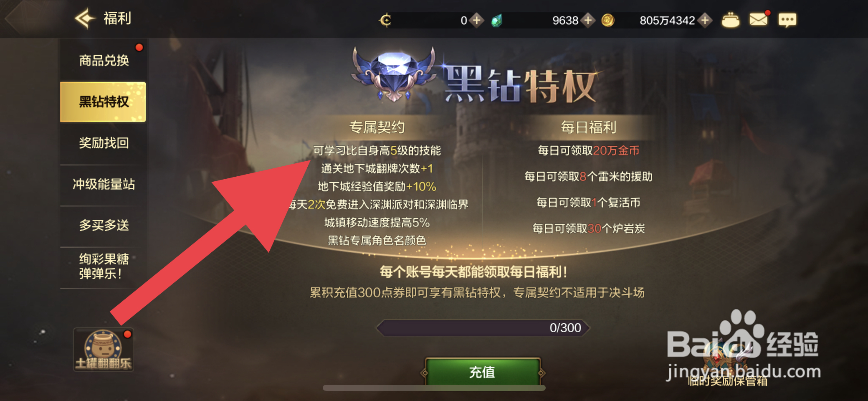Open the 绚彩果糖弹弹乐 event tab
Image resolution: width=868 pixels, height=401 pixels.
click(104, 266)
